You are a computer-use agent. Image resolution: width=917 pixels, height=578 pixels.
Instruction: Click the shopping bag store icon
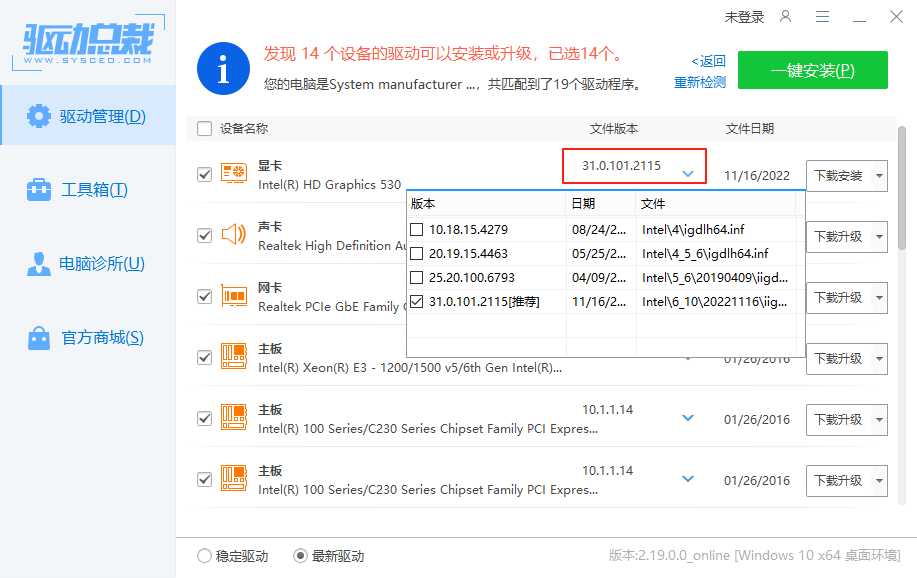point(39,338)
